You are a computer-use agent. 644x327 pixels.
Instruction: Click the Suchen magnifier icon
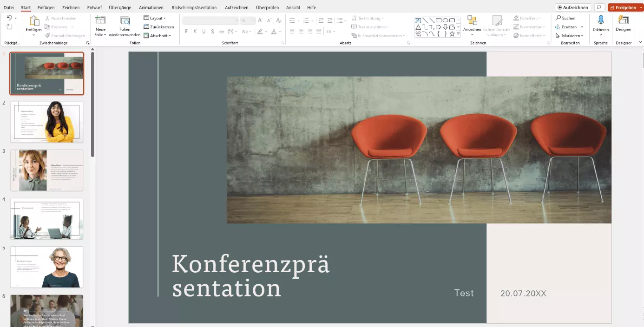[x=558, y=18]
